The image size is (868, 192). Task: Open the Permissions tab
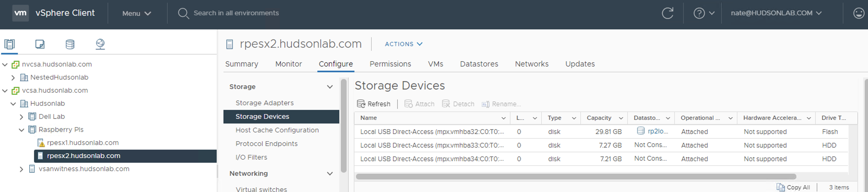click(x=390, y=64)
